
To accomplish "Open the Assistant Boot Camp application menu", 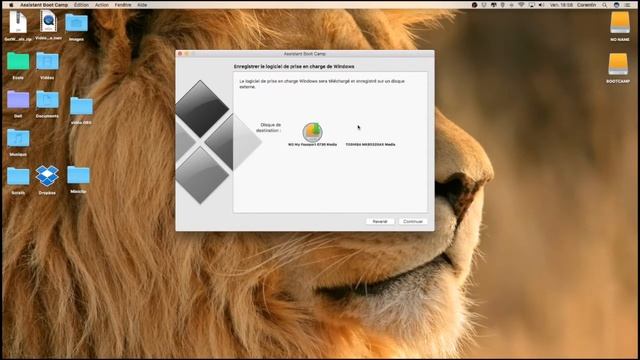I will [44, 5].
